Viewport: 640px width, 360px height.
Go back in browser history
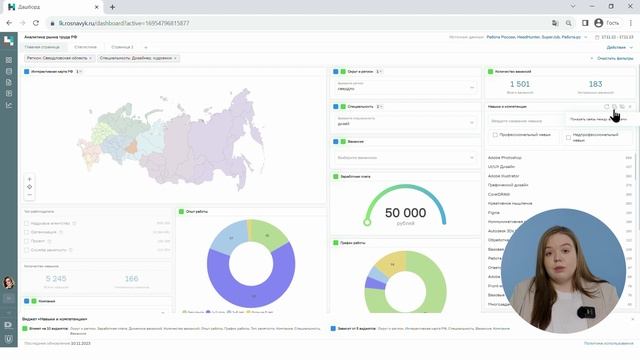[x=9, y=23]
